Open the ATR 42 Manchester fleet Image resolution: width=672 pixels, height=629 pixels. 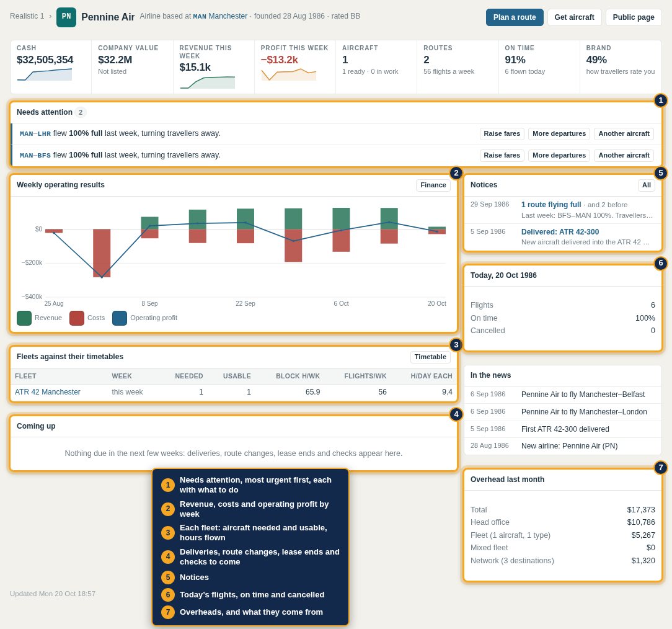(48, 392)
